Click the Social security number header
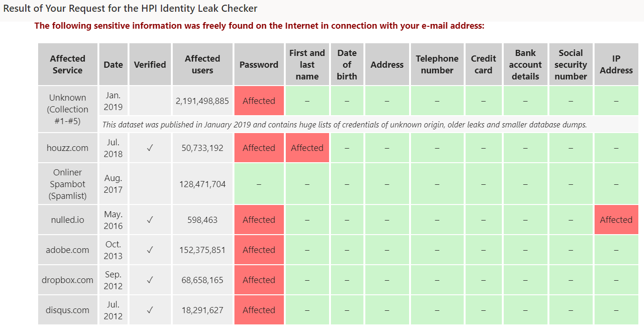 (x=571, y=64)
